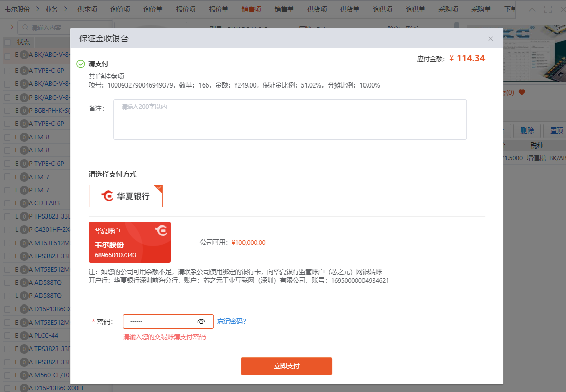Screen dimensions: 566x392
Task: Select 华夏银行 payment method
Action: tap(126, 196)
